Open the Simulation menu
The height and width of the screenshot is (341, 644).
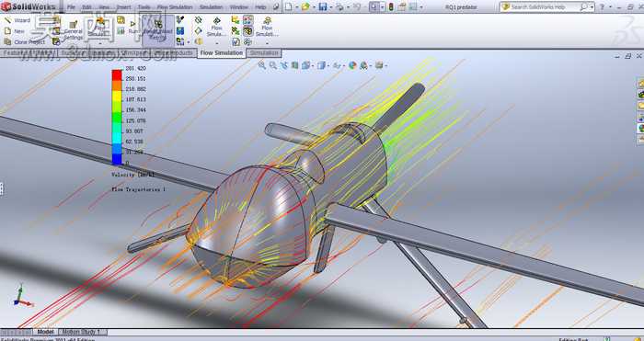pyautogui.click(x=212, y=7)
